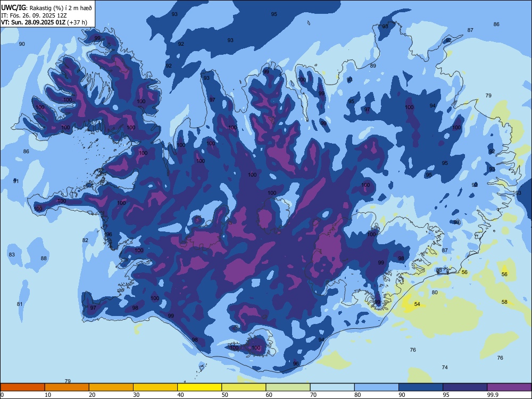Viewport: 532px width, 399px height.
Task: Click the 10–20 orange legend swatch
Action: pos(67,387)
